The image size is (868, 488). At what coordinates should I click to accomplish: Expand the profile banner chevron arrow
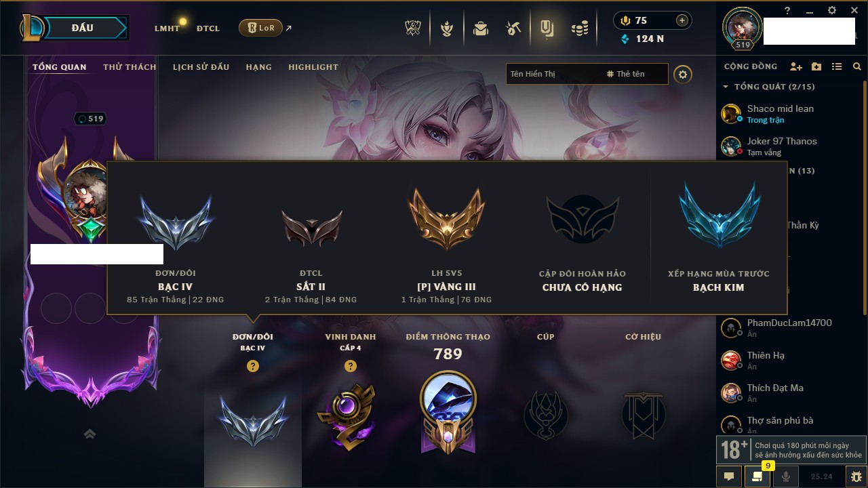point(90,434)
